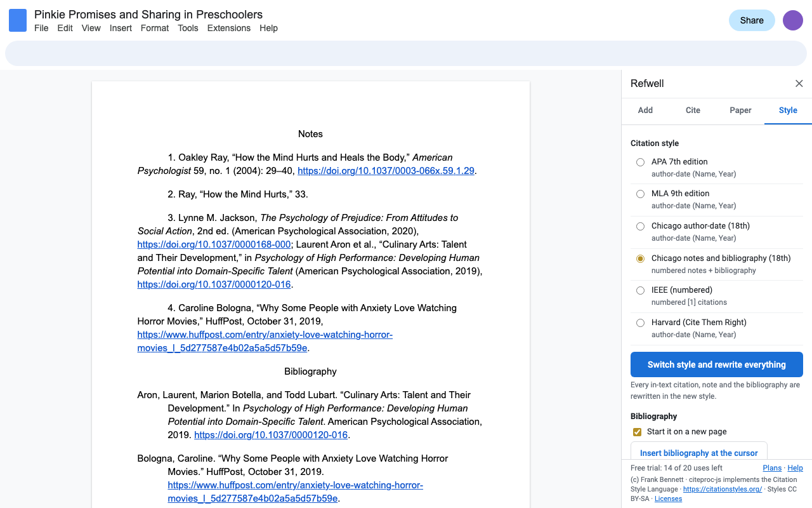Click Switch style and rewrite everything
Screen dimensions: 812x508
(717, 364)
